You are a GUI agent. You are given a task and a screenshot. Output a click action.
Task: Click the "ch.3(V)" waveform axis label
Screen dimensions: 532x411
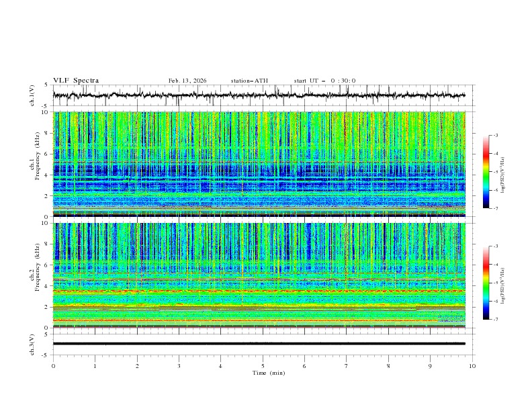coord(32,343)
